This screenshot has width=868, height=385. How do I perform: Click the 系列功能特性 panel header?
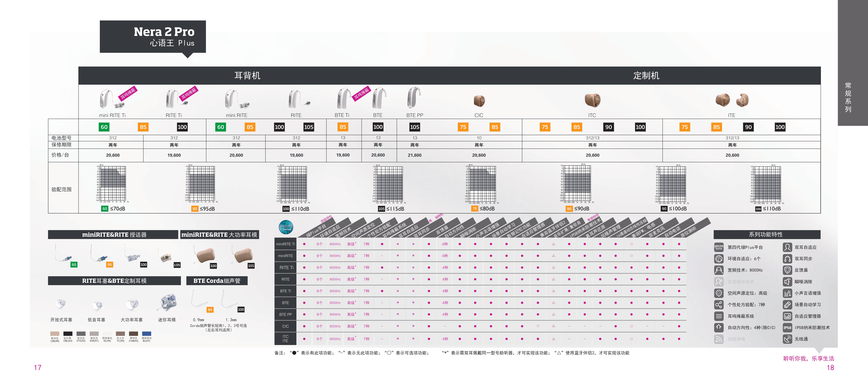[x=767, y=235]
